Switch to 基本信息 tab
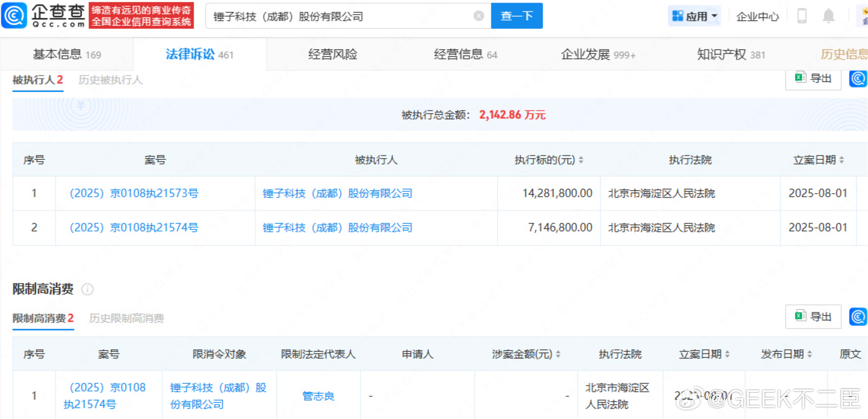The height and width of the screenshot is (419, 868). click(x=67, y=54)
